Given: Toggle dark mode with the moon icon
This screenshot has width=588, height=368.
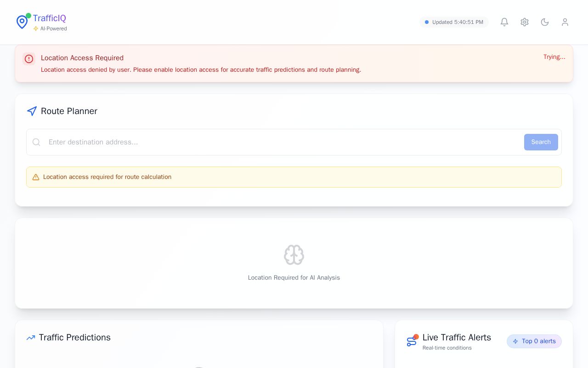Looking at the screenshot, I should click(x=545, y=22).
